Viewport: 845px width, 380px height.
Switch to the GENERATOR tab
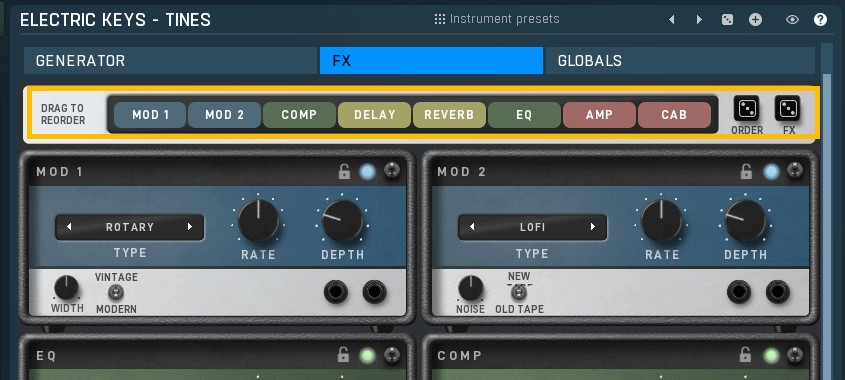(170, 60)
